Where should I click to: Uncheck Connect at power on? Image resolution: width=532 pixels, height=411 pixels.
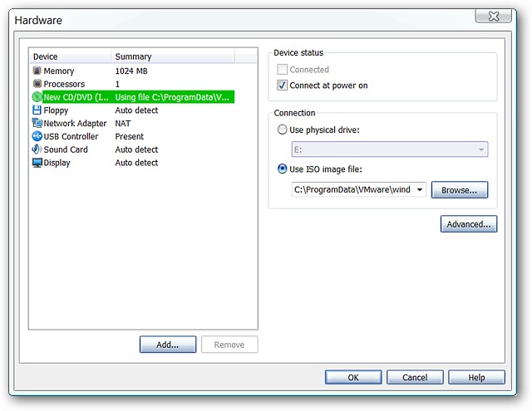(x=282, y=85)
